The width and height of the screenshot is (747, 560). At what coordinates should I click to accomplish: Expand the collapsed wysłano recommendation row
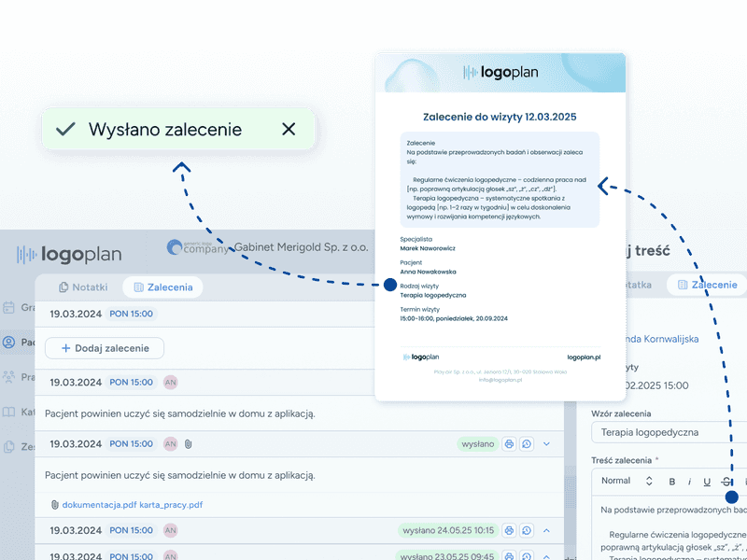tap(546, 444)
